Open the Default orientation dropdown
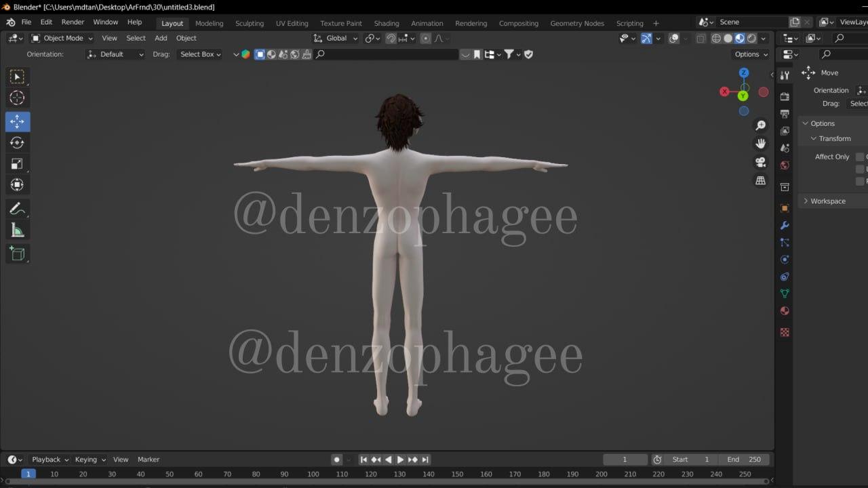The image size is (868, 488). point(115,54)
